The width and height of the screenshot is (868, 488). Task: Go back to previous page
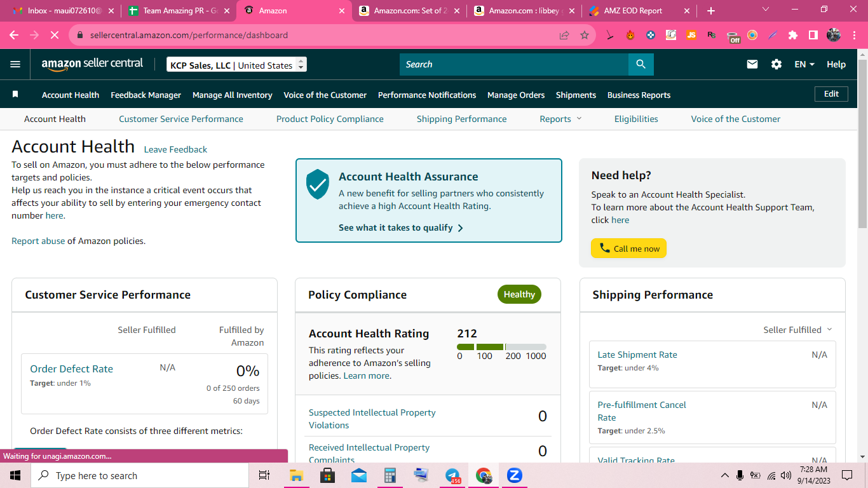(14, 35)
